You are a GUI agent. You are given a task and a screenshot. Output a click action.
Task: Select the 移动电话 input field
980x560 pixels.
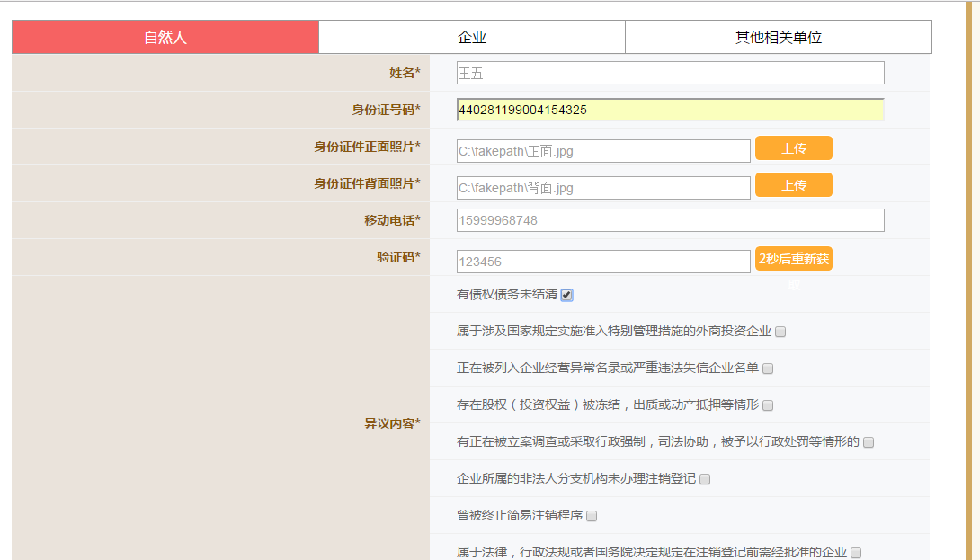tap(670, 220)
